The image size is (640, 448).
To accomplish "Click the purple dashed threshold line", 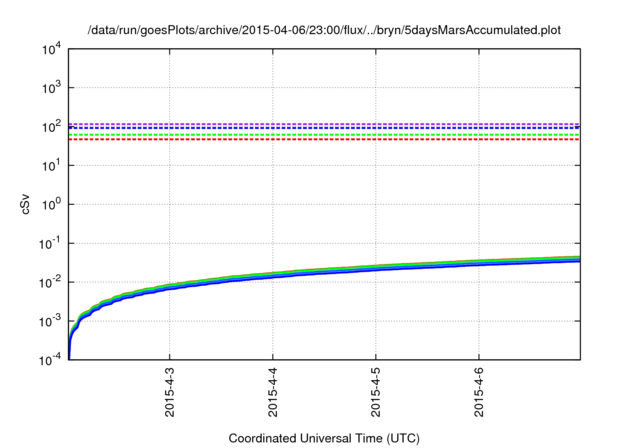I will [324, 124].
